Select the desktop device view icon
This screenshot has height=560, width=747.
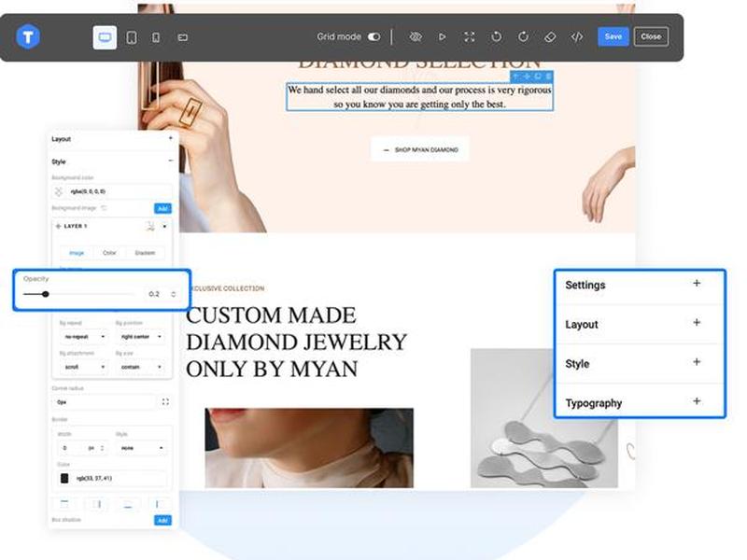tap(105, 37)
